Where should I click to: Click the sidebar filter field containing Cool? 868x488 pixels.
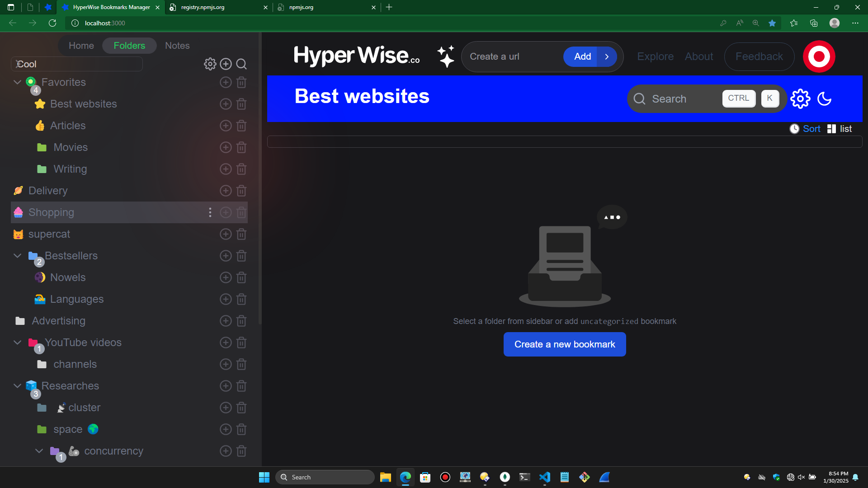click(77, 64)
